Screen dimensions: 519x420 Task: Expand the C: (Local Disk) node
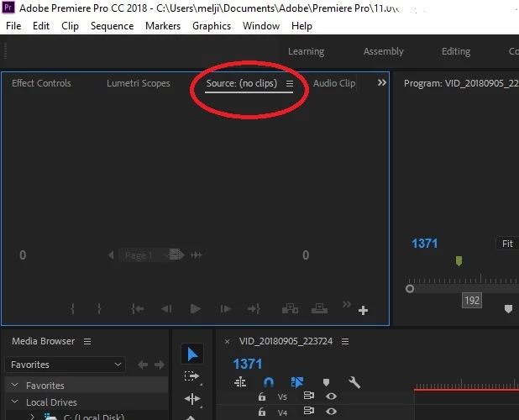pos(32,417)
